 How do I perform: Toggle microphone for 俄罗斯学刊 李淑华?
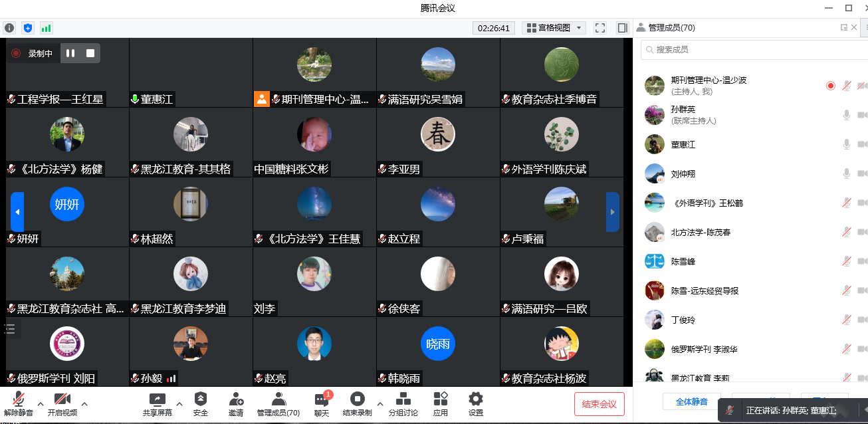[847, 349]
